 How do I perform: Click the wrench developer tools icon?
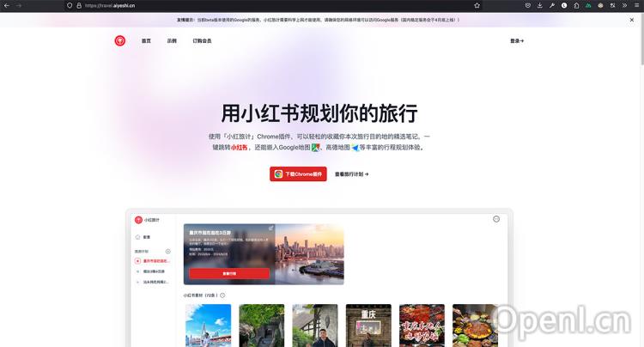click(x=551, y=6)
